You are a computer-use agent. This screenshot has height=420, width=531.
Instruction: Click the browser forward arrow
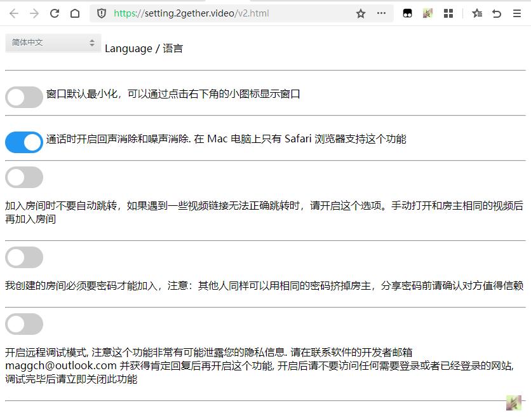coord(34,13)
